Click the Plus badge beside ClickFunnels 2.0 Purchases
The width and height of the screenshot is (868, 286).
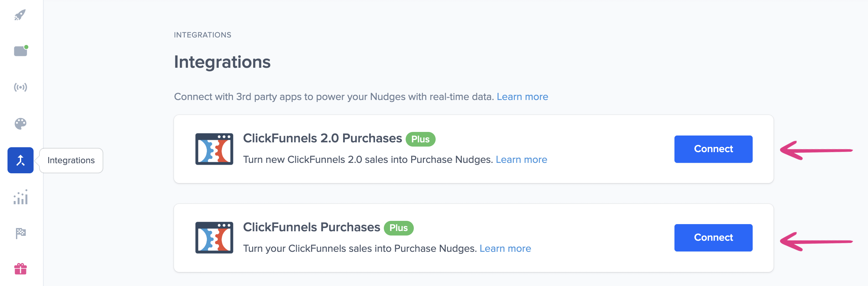[x=420, y=139]
